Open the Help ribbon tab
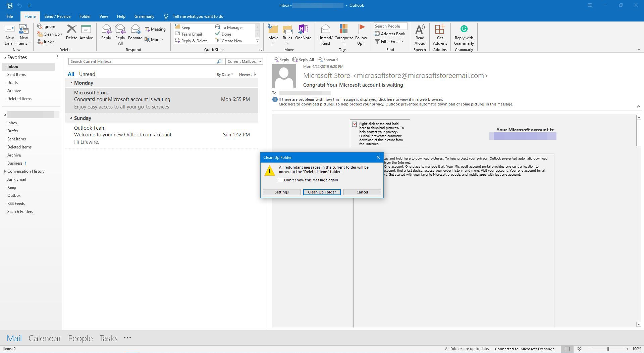 pos(121,16)
